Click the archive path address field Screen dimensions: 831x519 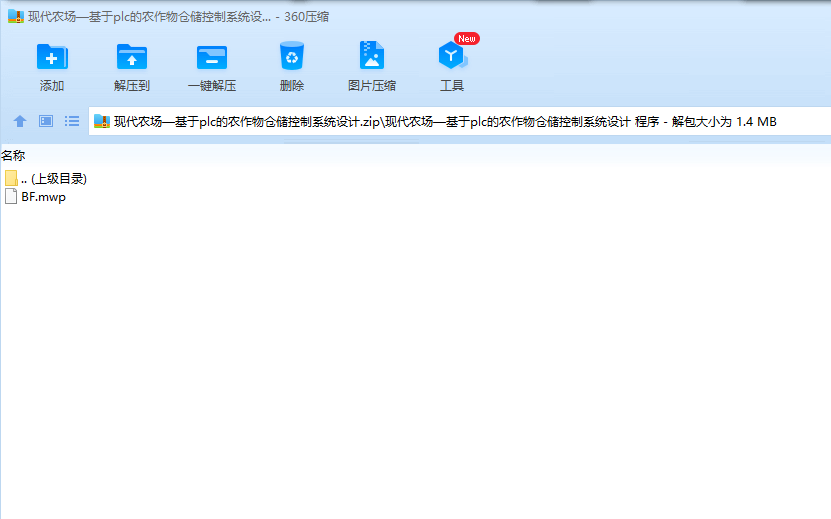pos(459,121)
